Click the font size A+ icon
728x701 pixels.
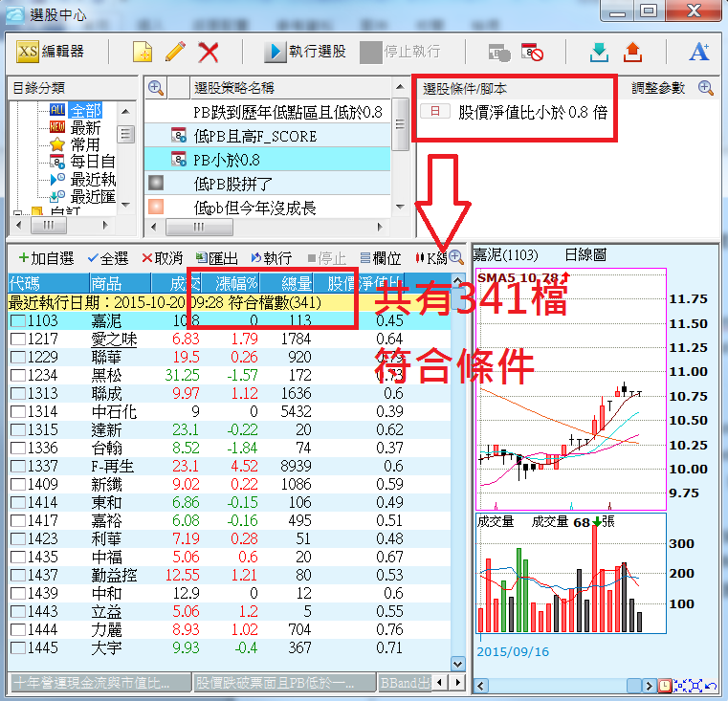click(x=699, y=52)
